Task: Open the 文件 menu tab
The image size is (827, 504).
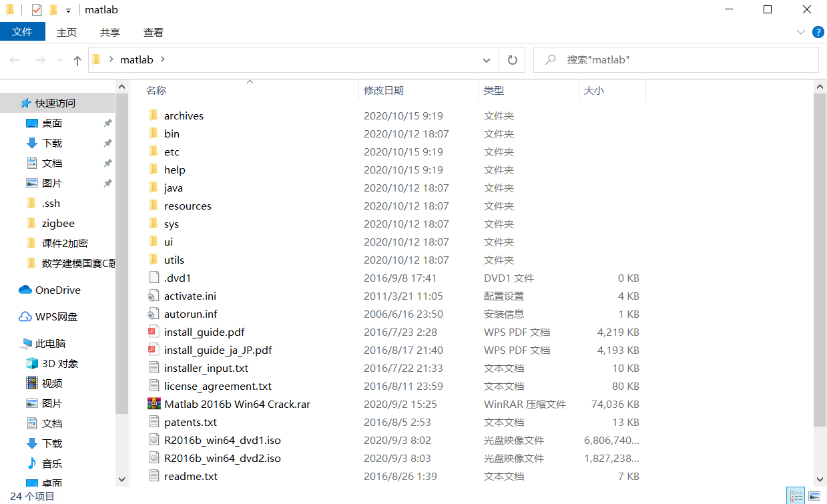Action: (x=23, y=32)
